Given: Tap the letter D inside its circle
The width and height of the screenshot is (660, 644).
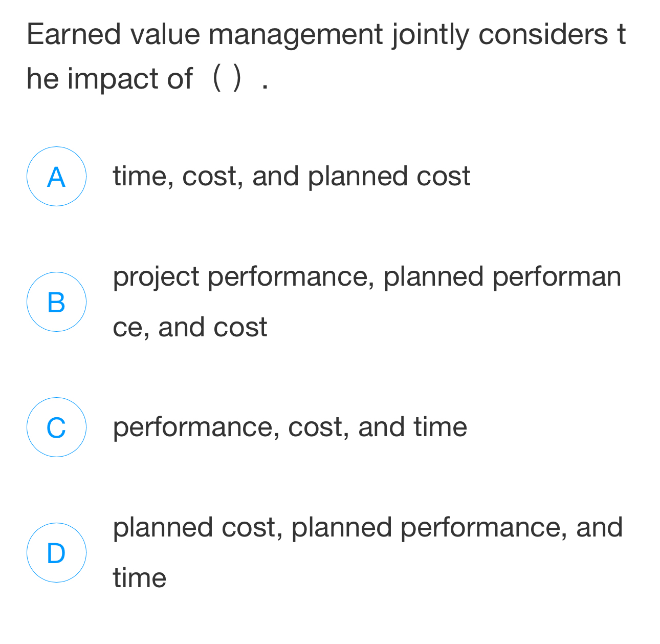Looking at the screenshot, I should click(x=56, y=553).
